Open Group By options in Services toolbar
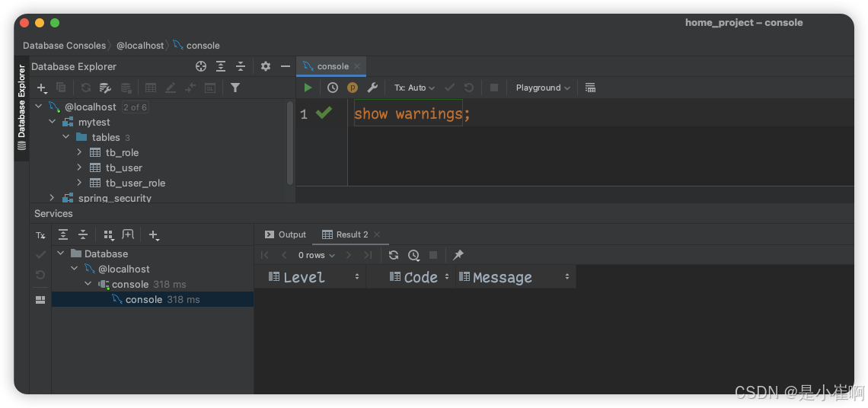Viewport: 868px width, 408px height. (x=108, y=234)
